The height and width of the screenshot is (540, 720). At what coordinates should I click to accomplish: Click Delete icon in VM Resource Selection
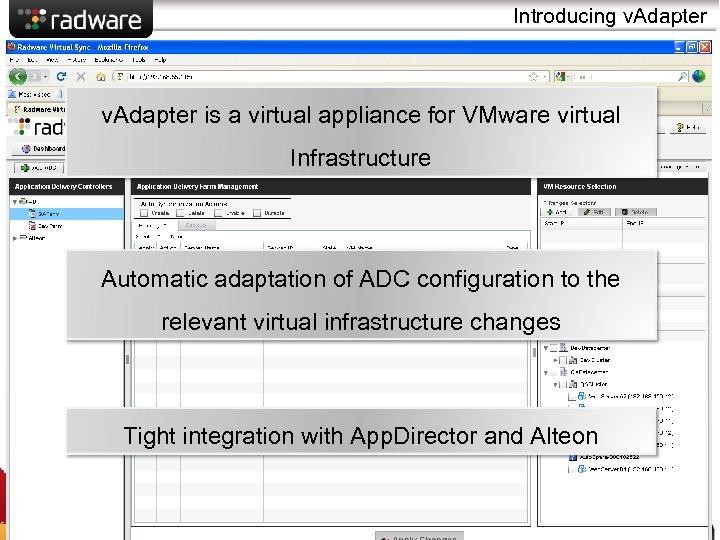(624, 212)
